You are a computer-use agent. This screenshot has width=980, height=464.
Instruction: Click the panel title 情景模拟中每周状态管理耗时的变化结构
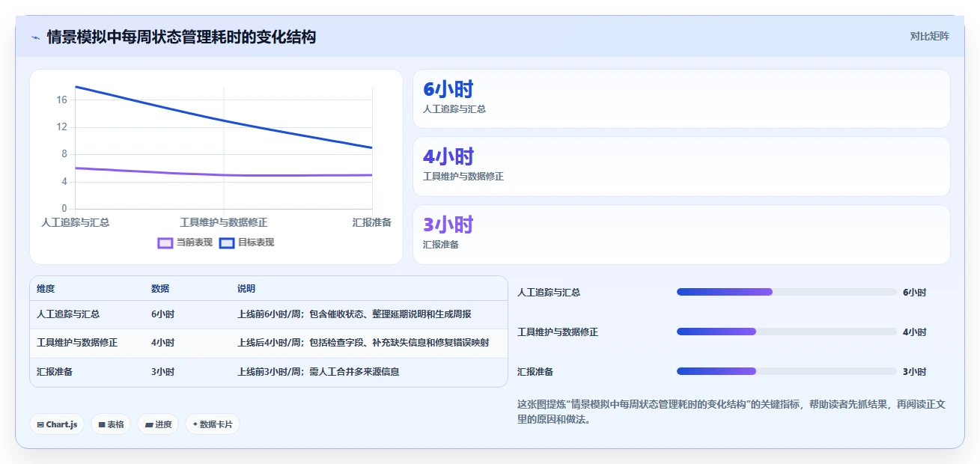[181, 37]
